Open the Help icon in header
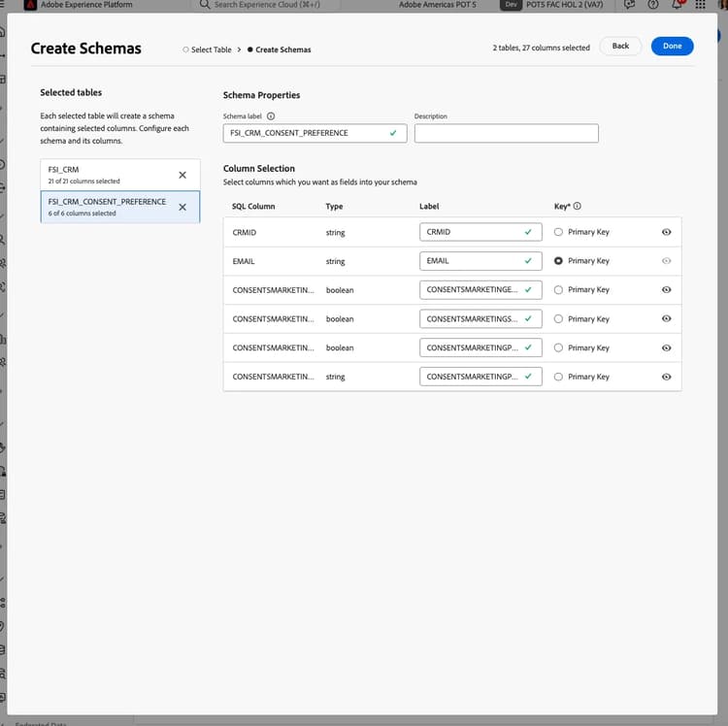This screenshot has height=726, width=728. [x=653, y=5]
